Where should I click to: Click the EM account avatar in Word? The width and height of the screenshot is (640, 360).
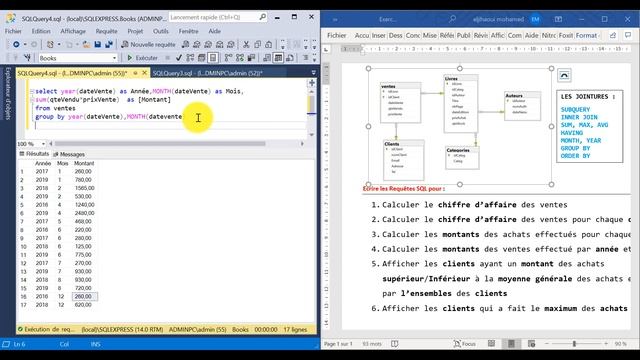pyautogui.click(x=536, y=19)
